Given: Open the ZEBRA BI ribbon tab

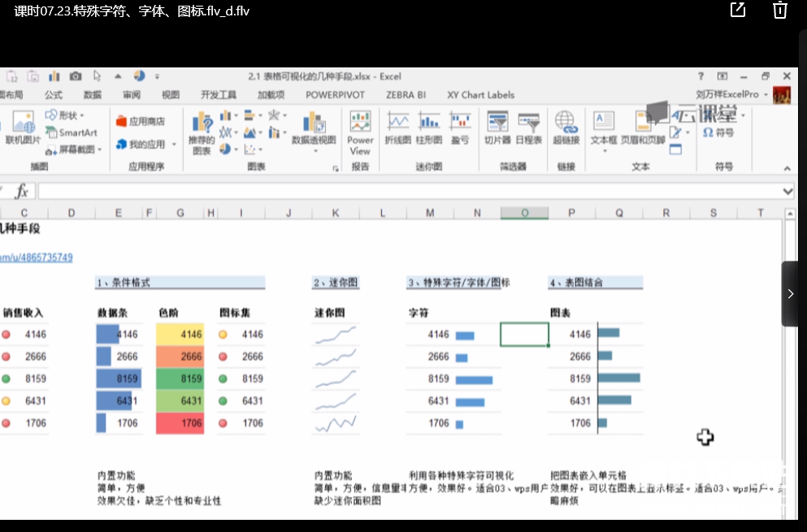Looking at the screenshot, I should point(406,95).
